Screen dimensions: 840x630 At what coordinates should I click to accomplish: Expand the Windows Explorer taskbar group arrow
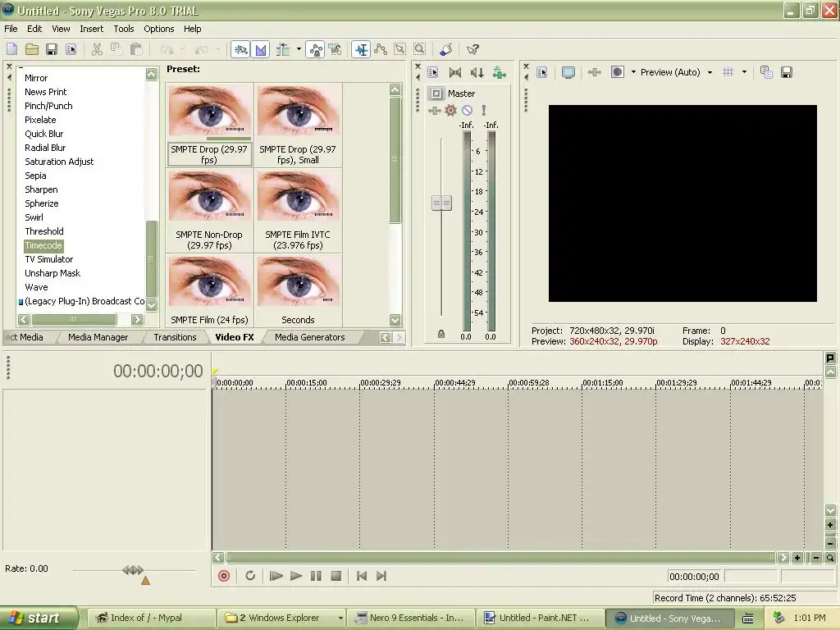point(340,619)
